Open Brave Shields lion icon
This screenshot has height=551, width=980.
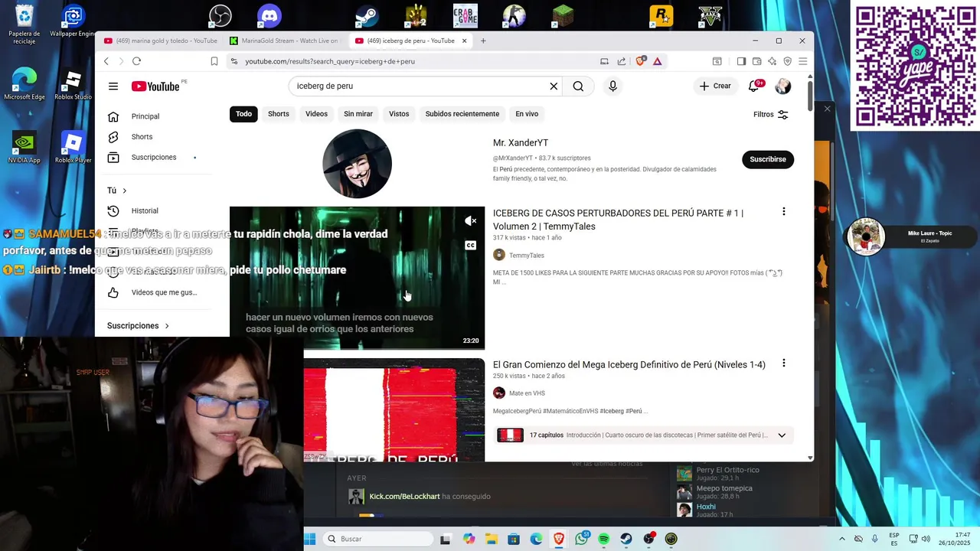point(642,61)
